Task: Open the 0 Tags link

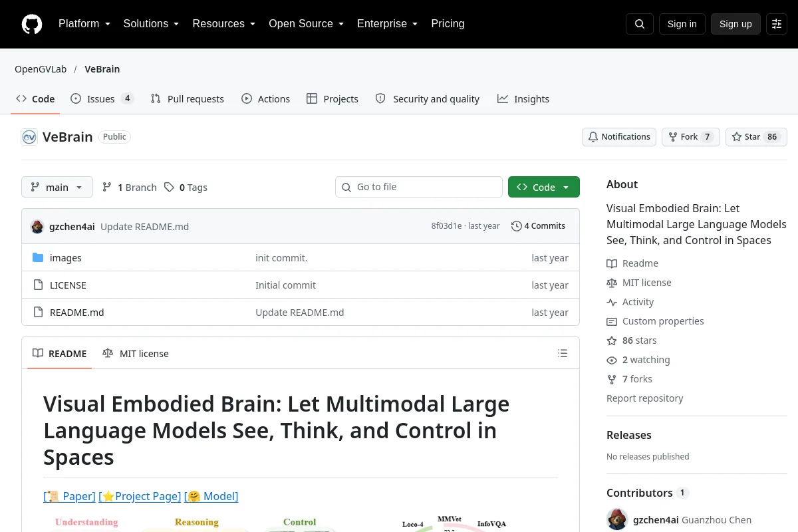Action: 186,188
